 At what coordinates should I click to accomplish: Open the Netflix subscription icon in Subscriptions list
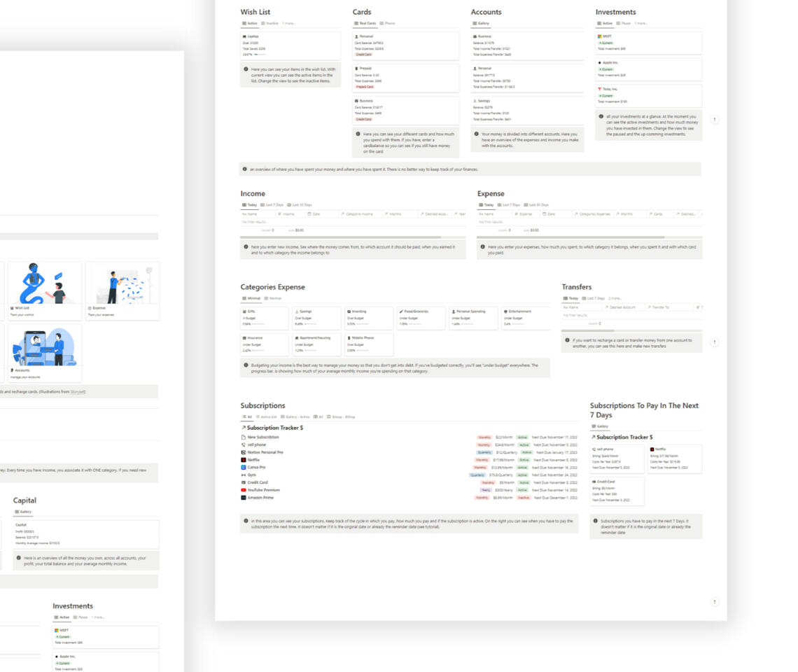pos(243,460)
